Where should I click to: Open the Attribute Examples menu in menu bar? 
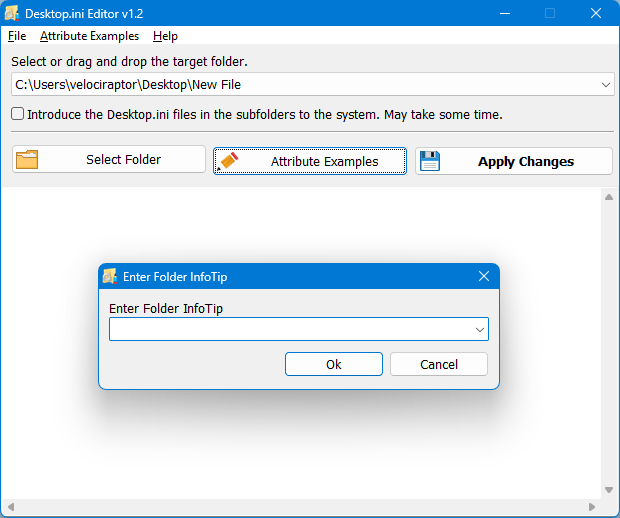point(89,36)
